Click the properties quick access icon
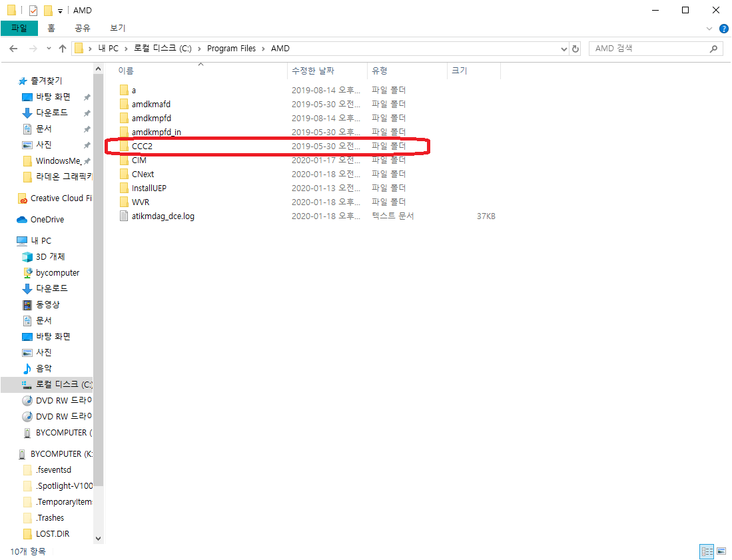 [x=33, y=10]
